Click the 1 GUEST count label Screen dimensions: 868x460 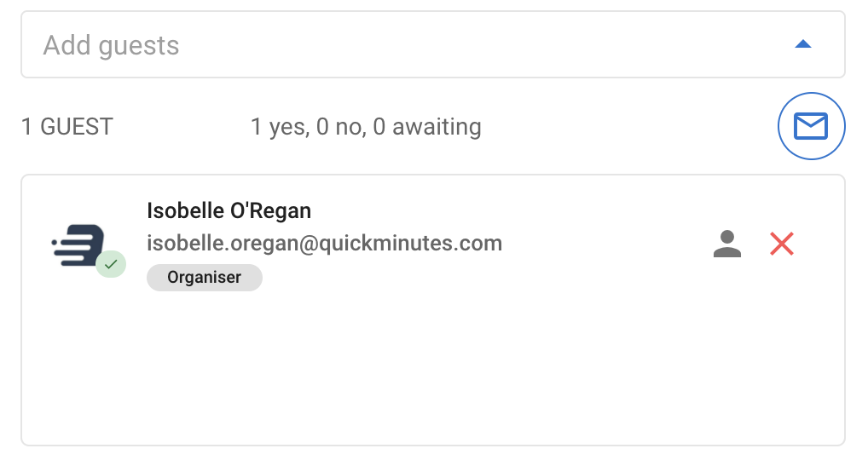[67, 127]
